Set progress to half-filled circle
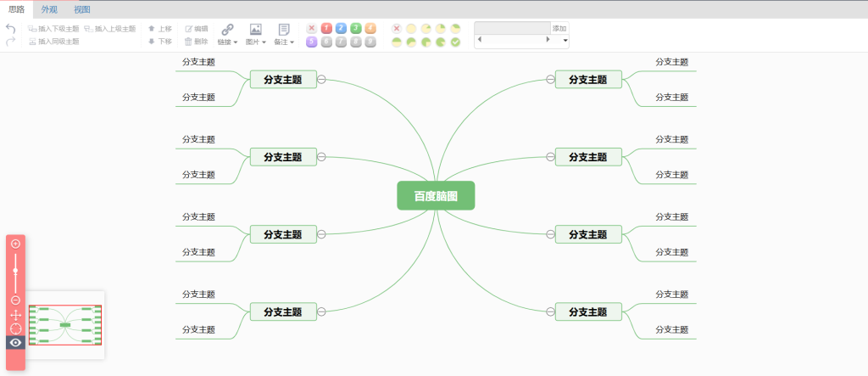 pyautogui.click(x=397, y=42)
